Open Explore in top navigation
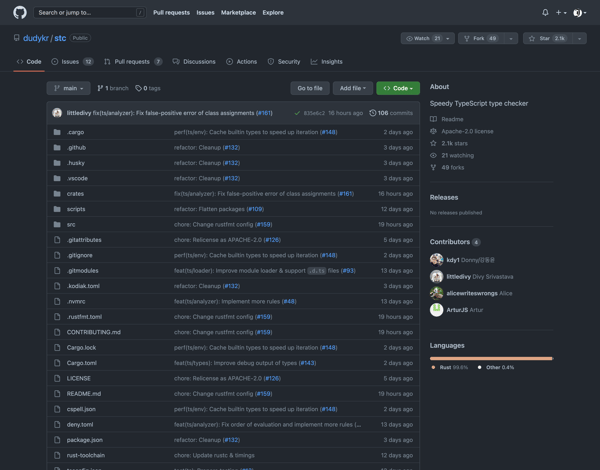The height and width of the screenshot is (470, 600). (273, 13)
